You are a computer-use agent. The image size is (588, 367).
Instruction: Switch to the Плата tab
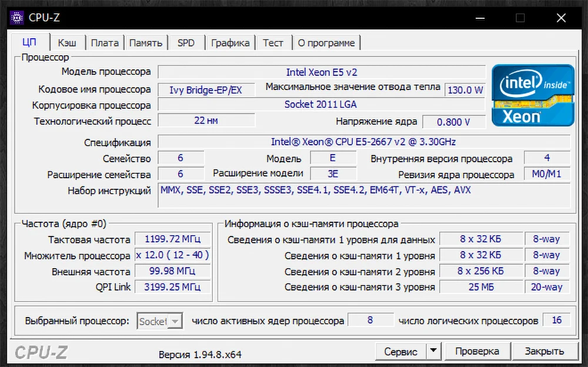(x=105, y=42)
